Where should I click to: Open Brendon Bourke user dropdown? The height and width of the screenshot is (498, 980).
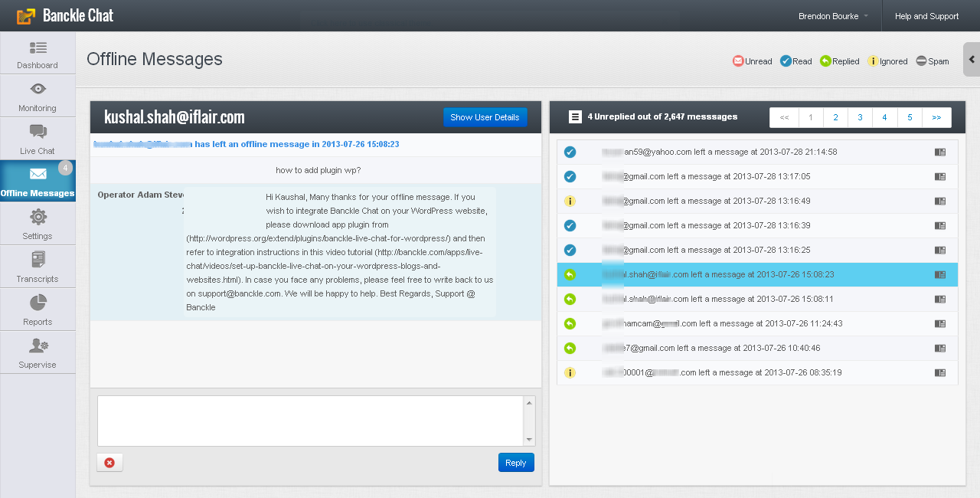(x=833, y=16)
